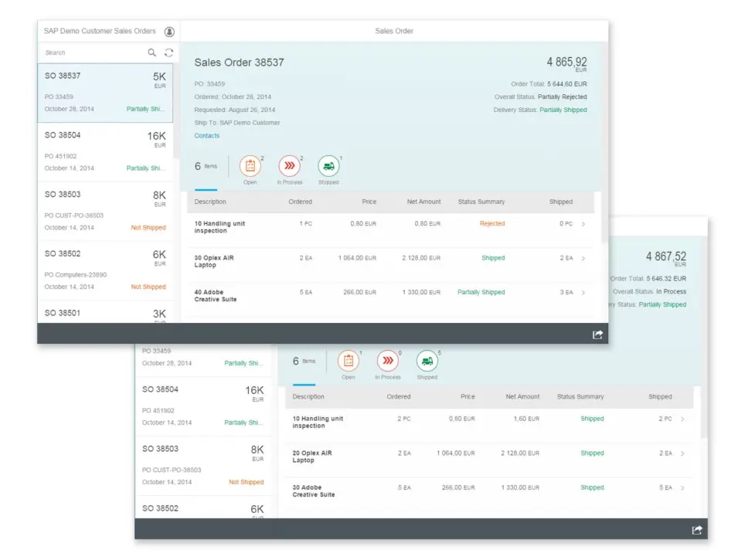This screenshot has height=560, width=745.
Task: Click Price column header in front window
Action: 369,202
